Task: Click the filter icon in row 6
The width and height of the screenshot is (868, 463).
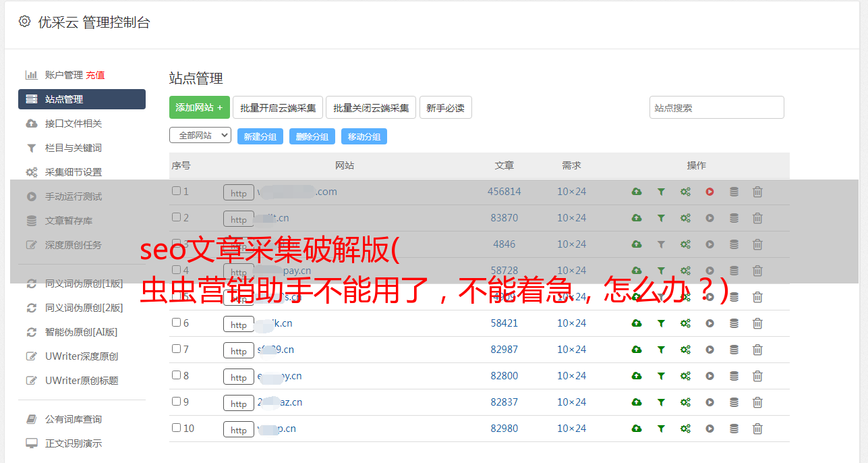Action: tap(661, 323)
